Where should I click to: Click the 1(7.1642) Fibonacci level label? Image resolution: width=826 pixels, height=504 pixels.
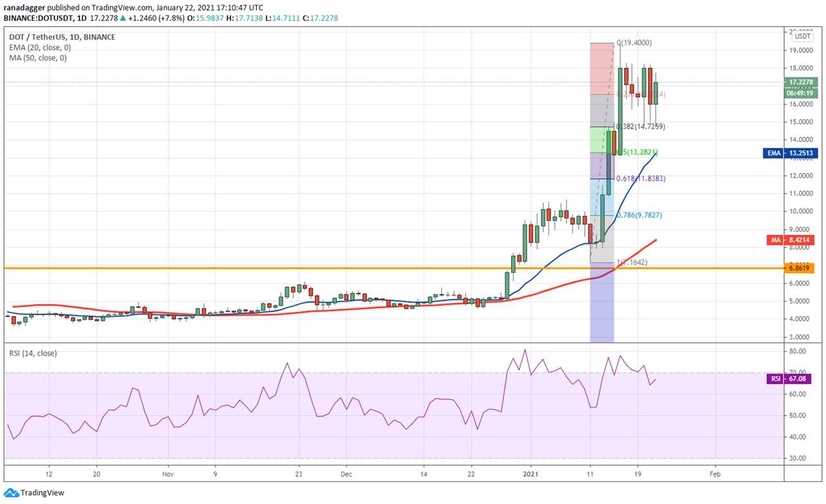632,263
